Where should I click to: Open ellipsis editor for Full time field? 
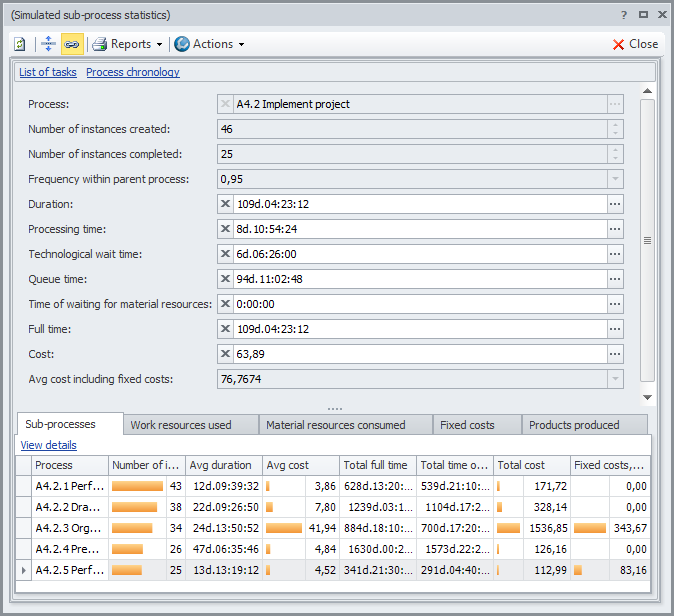[615, 329]
